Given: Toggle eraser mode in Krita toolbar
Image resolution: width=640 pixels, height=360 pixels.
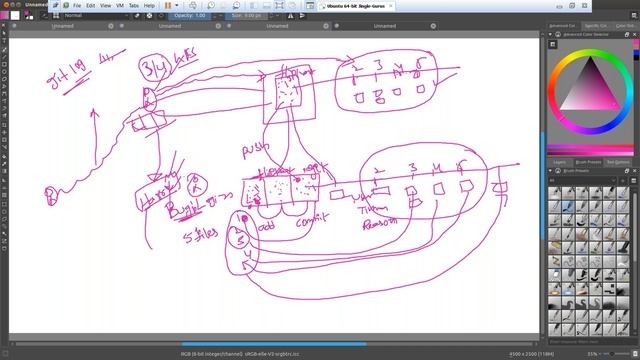Looking at the screenshot, I should coord(137,16).
